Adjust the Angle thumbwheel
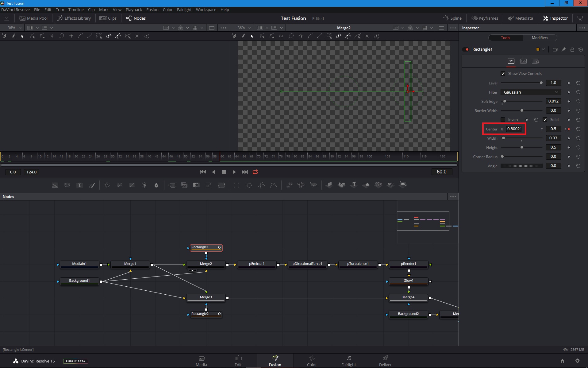Image resolution: width=588 pixels, height=368 pixels. click(x=522, y=166)
